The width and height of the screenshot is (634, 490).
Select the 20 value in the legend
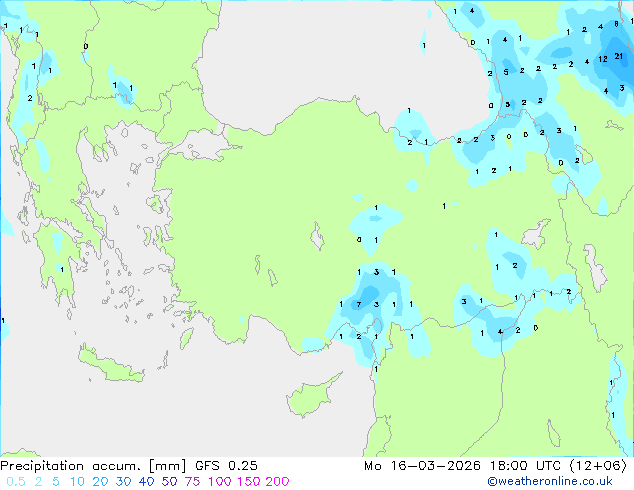100,482
